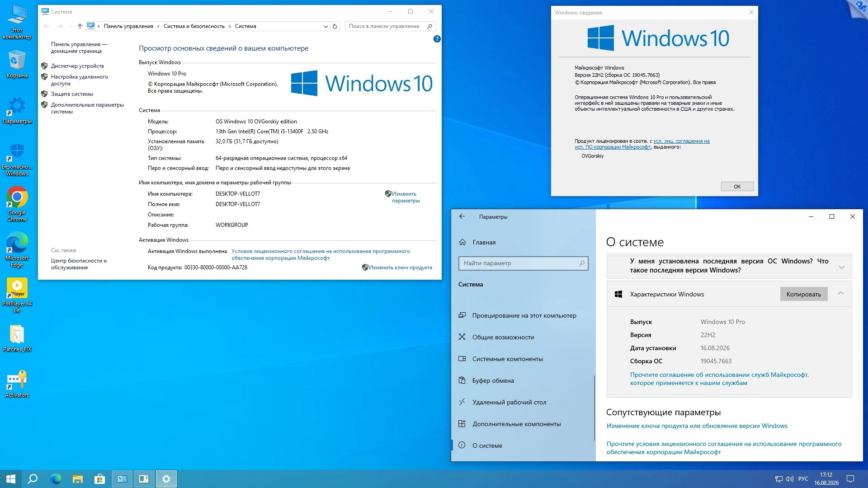Open the notification center icon
Image resolution: width=868 pixels, height=488 pixels.
pyautogui.click(x=850, y=479)
